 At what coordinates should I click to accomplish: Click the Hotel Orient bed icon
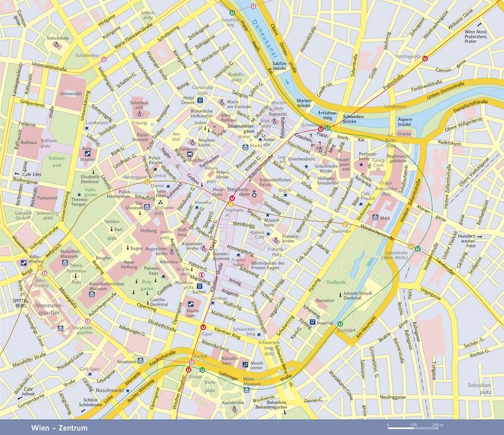200,100
